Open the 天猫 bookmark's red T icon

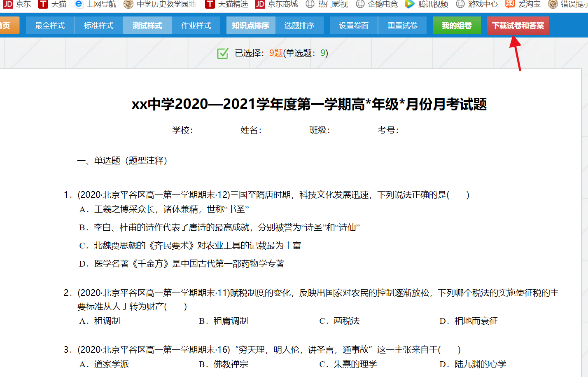point(43,4)
